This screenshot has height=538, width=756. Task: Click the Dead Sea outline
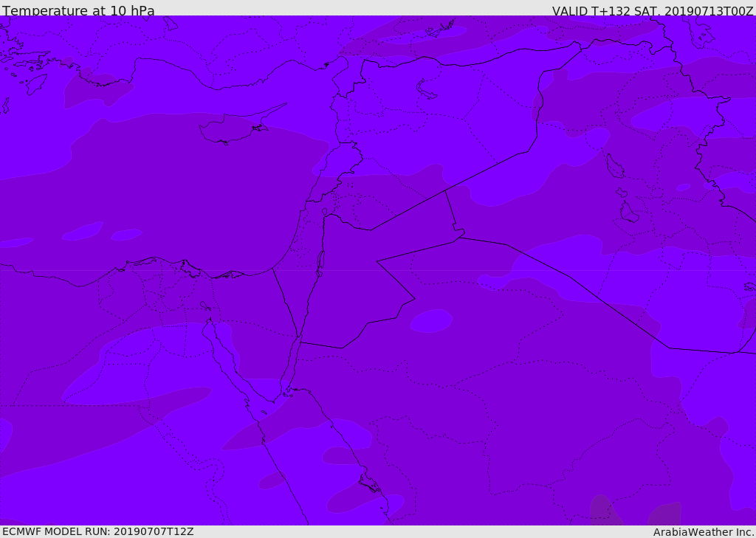320,262
